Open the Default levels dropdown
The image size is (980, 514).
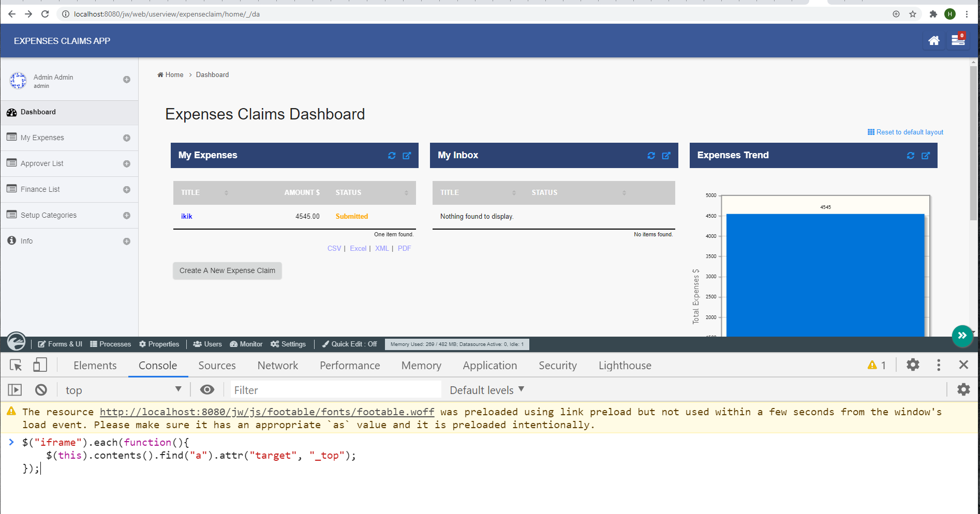click(x=486, y=390)
